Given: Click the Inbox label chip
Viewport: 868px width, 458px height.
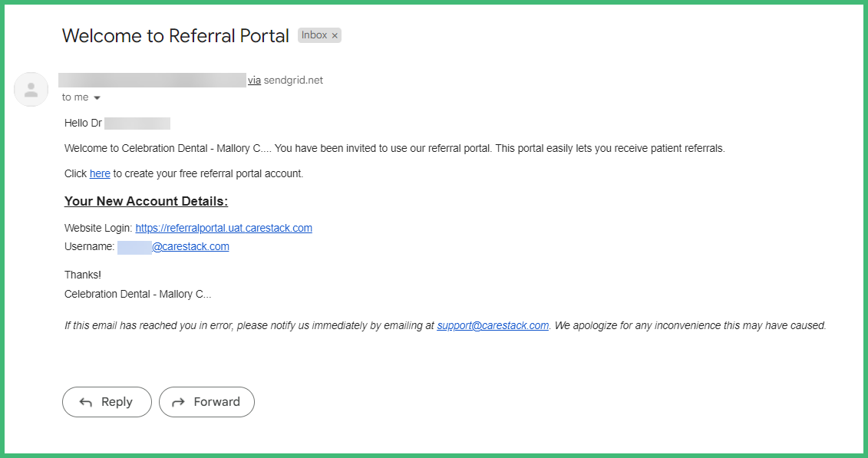Looking at the screenshot, I should coord(314,35).
